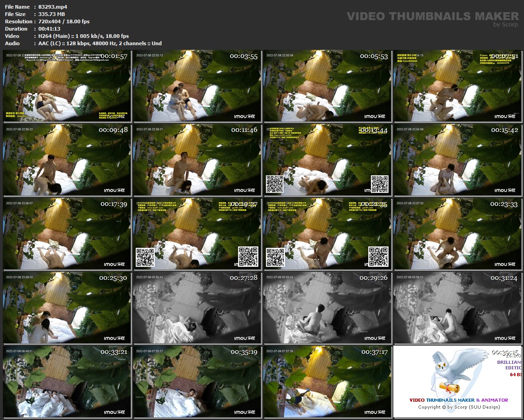Open the grayscale frame at 00:29:26
Image resolution: width=524 pixels, height=420 pixels.
click(328, 308)
